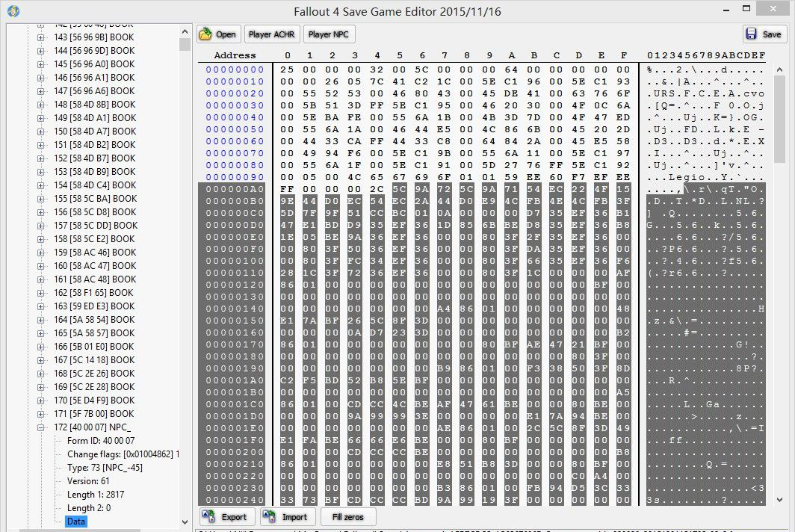The height and width of the screenshot is (532, 795).
Task: Click hex view scroll down arrow
Action: pyautogui.click(x=779, y=500)
